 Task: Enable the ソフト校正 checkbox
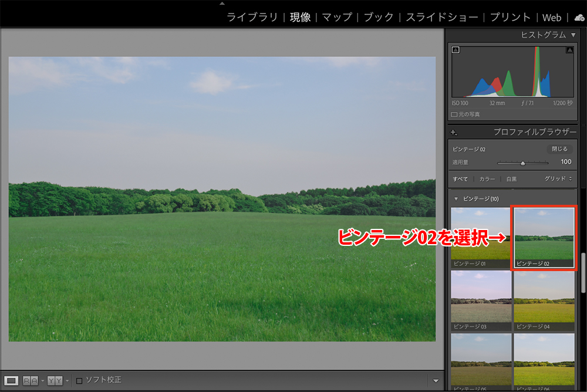click(x=79, y=381)
